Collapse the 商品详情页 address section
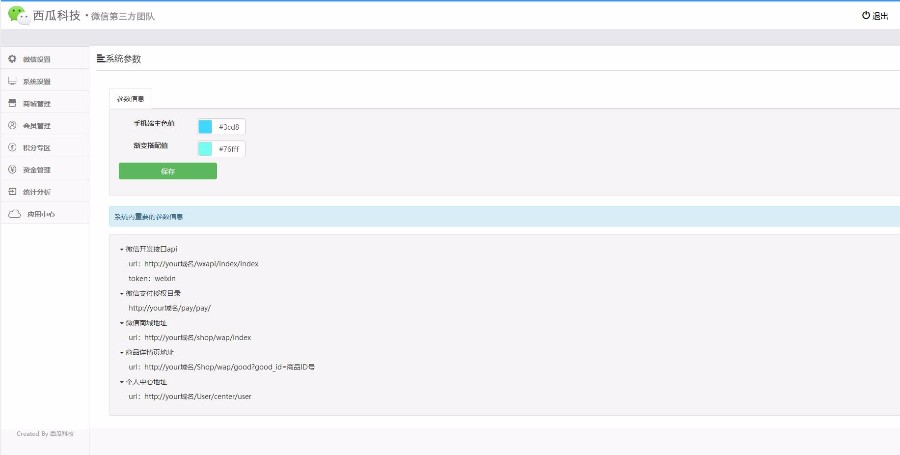900x455 pixels. 120,352
